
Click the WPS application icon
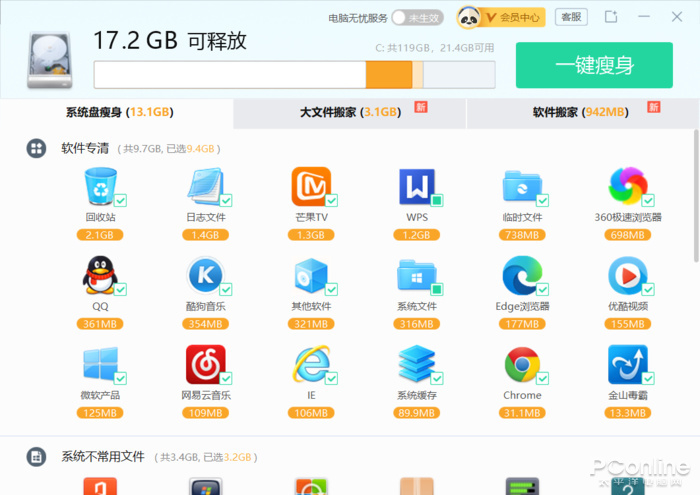pos(417,186)
